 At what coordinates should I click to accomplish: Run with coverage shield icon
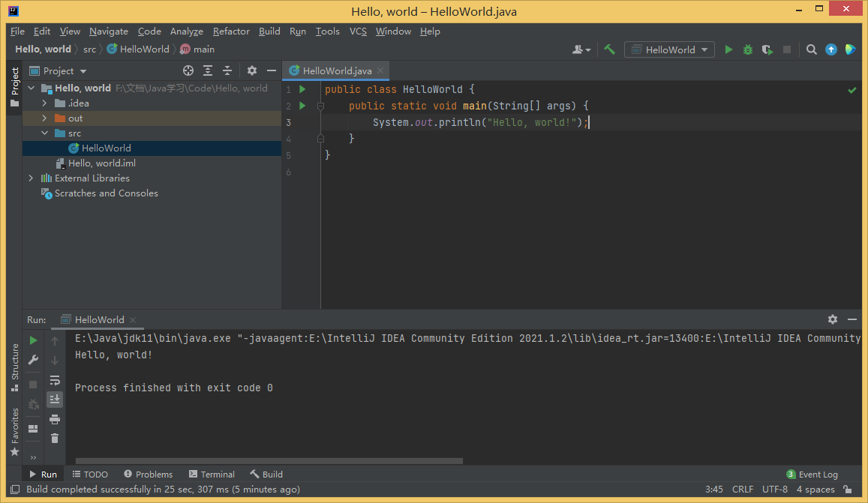click(767, 49)
